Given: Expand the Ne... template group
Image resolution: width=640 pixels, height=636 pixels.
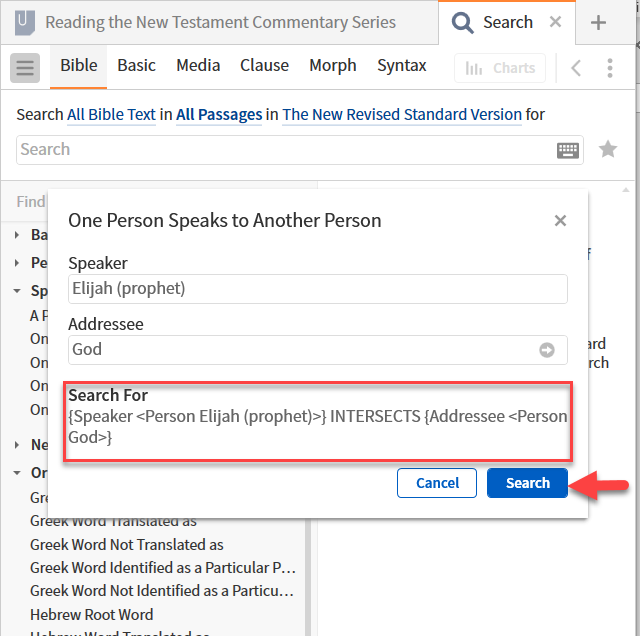Looking at the screenshot, I should coord(17,445).
